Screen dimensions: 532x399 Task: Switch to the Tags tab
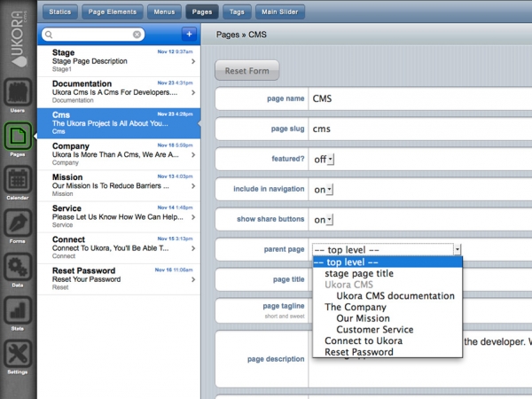(x=237, y=12)
